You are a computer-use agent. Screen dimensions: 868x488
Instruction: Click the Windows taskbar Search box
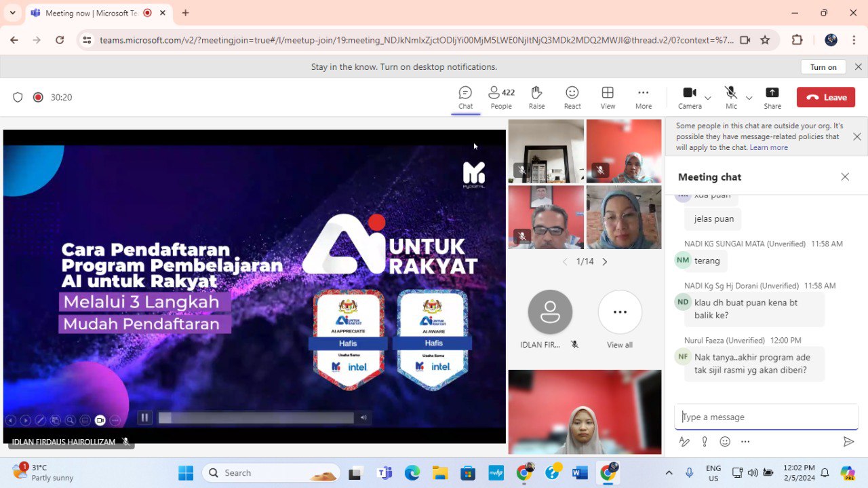[x=271, y=472]
